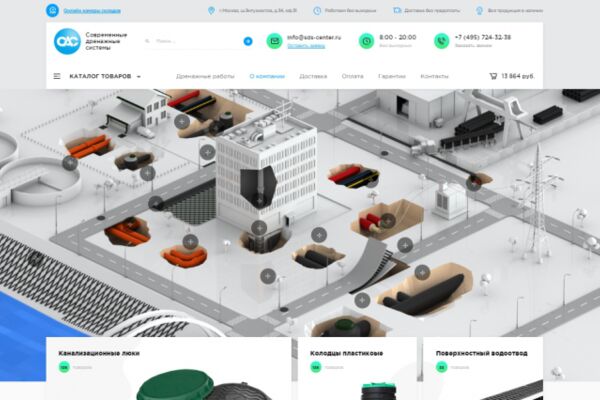This screenshot has width=600, height=400.
Task: Click the round blue site logo
Action: pyautogui.click(x=67, y=41)
